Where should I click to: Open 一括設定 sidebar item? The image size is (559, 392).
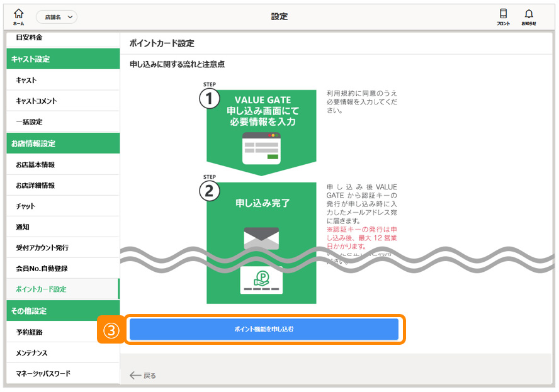[x=29, y=122]
